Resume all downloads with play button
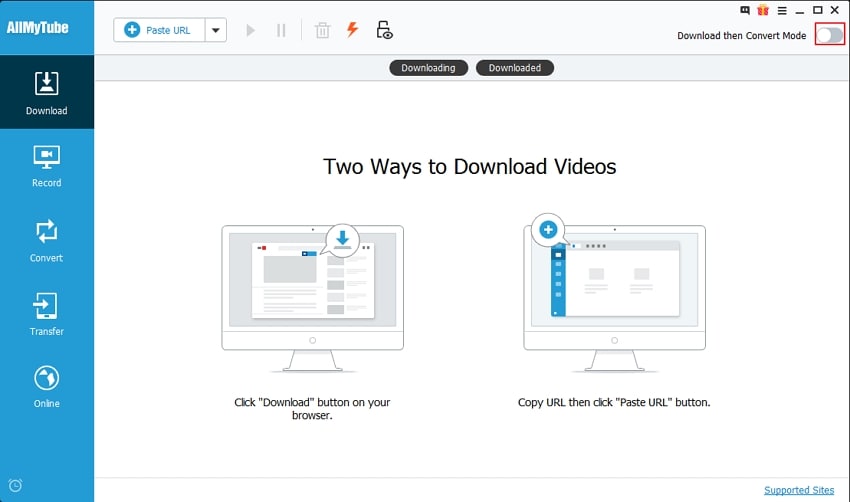The image size is (850, 502). tap(250, 30)
